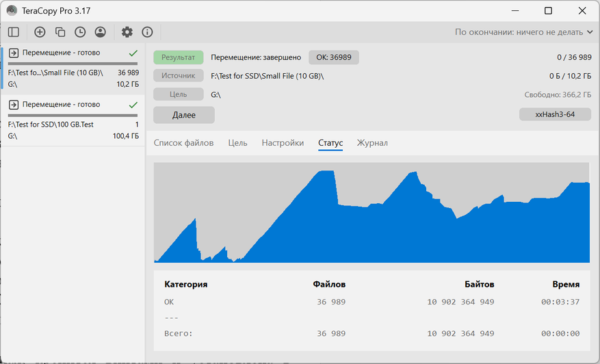Viewport: 600px width, 364px height.
Task: Open the user account icon
Action: pos(101,32)
